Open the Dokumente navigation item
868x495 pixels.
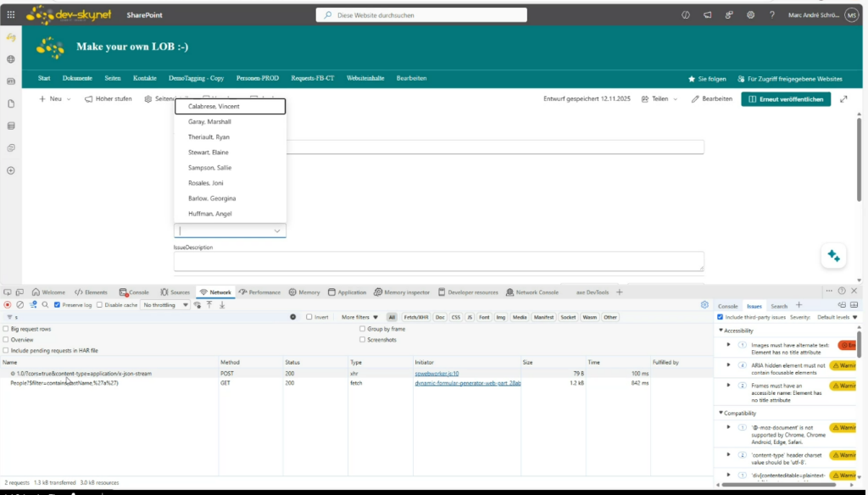click(x=78, y=78)
